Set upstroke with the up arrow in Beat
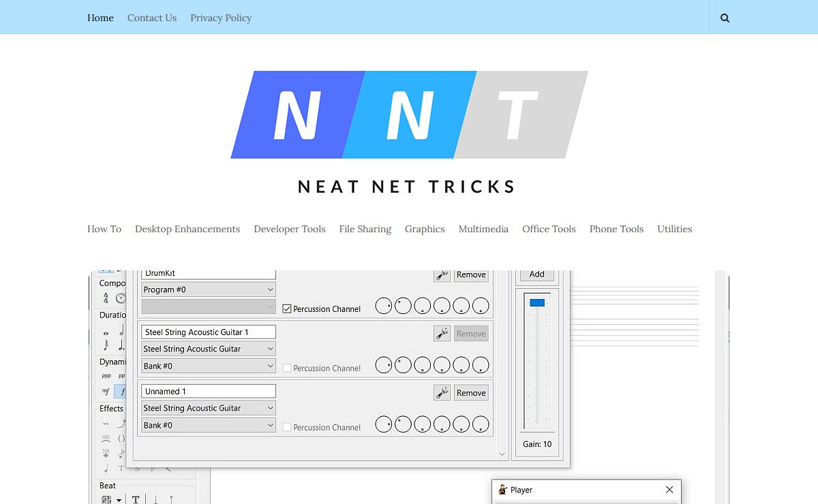 [171, 500]
